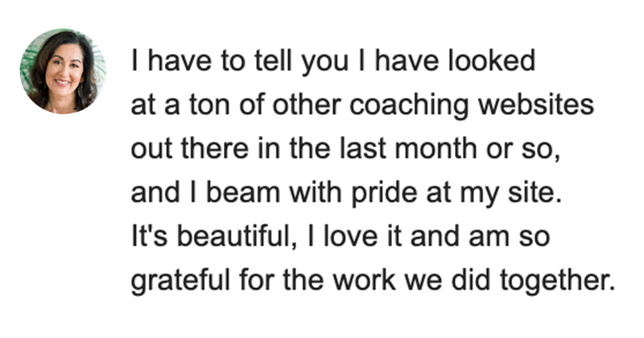Viewport: 644px width, 338px height.
Task: Click the circular profile photo avatar
Action: point(63,72)
